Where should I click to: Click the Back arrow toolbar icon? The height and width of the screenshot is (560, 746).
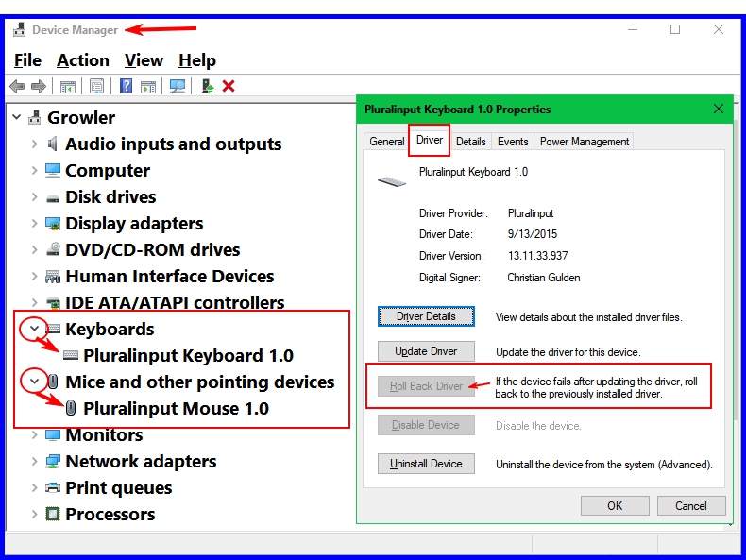coord(17,86)
